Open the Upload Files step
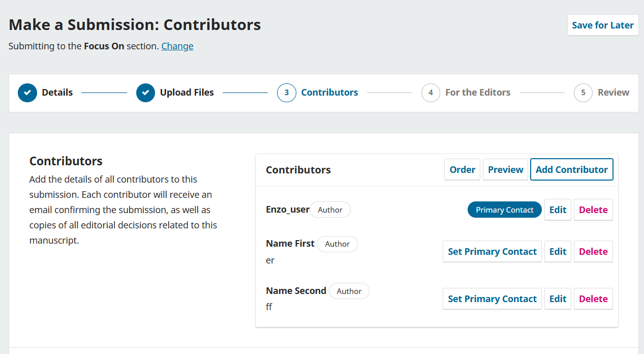This screenshot has width=644, height=354. (187, 93)
